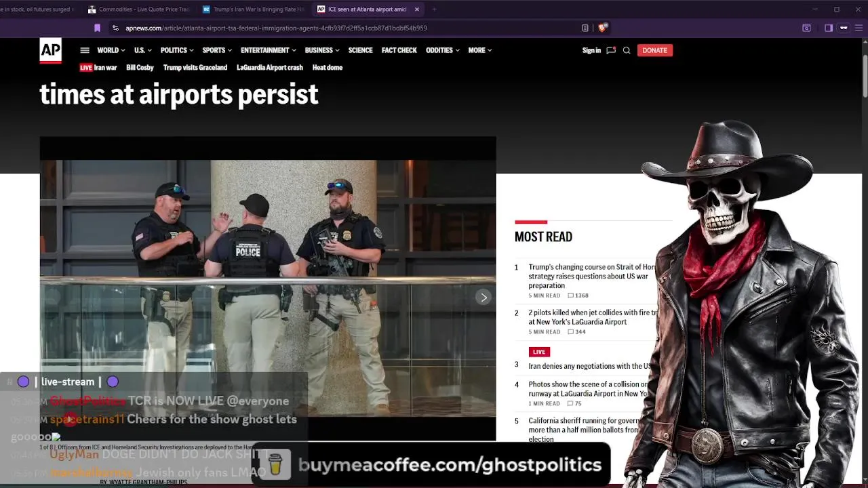Close the ICE Atlanta airport tab
Screen dimensions: 868x488
point(417,9)
